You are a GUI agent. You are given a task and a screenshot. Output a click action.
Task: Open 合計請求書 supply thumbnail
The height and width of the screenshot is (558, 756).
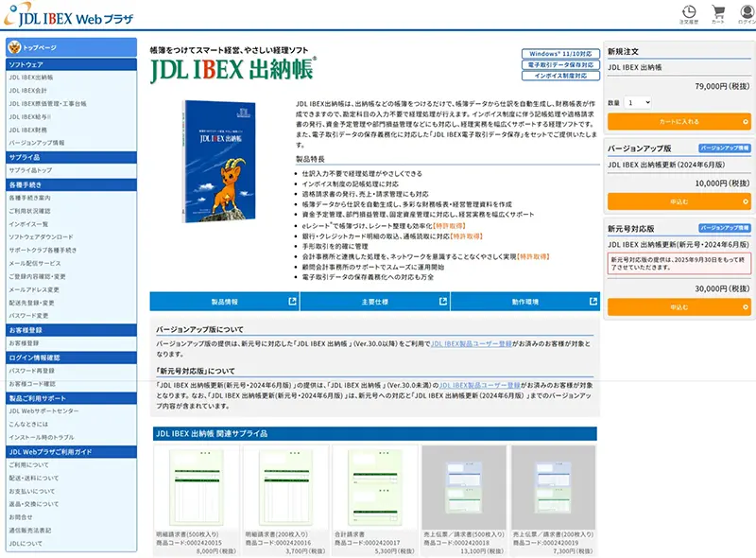pos(375,487)
